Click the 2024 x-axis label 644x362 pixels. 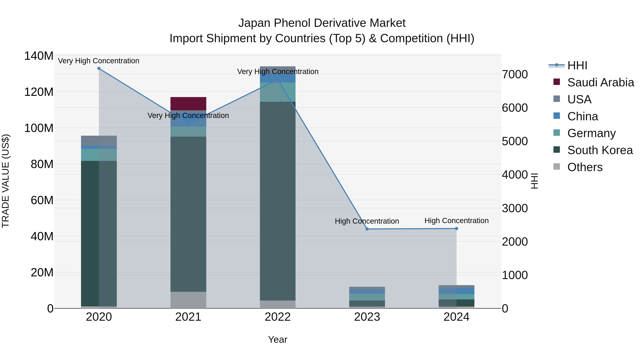pos(457,317)
